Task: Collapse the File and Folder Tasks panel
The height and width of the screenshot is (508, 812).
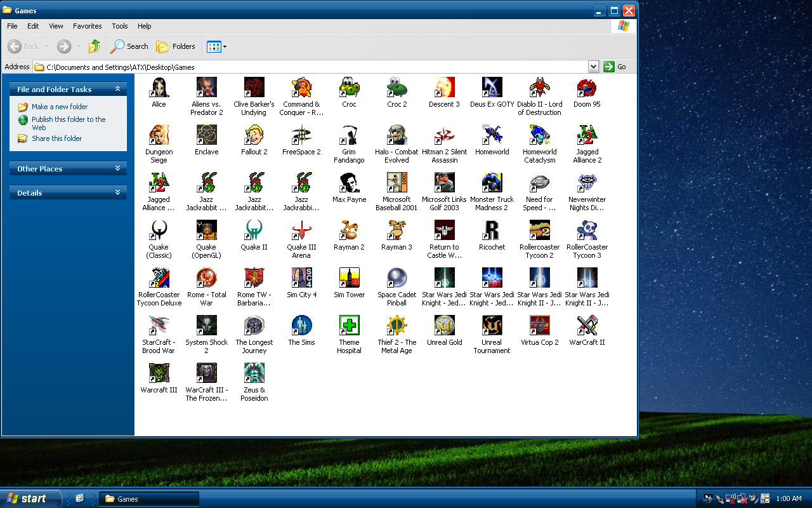Action: tap(117, 90)
